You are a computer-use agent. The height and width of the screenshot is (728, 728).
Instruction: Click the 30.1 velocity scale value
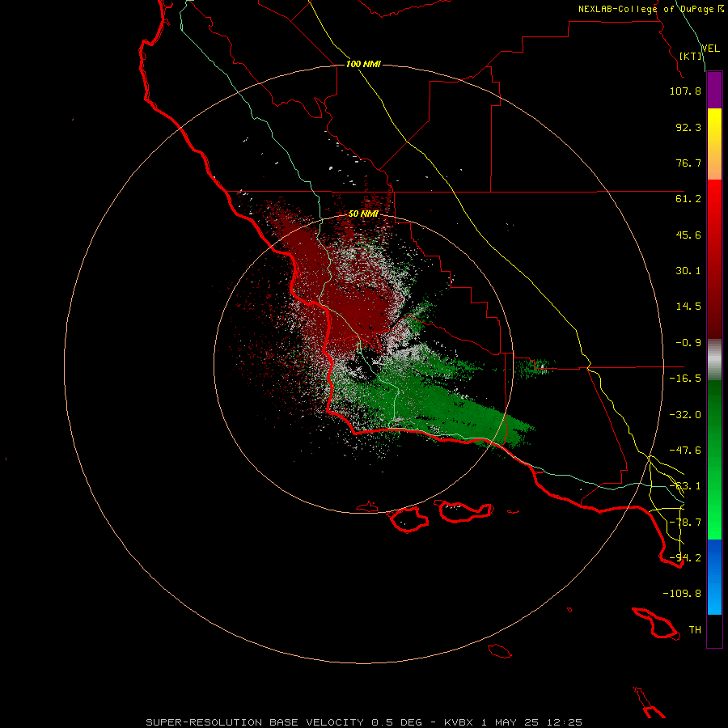click(x=688, y=271)
